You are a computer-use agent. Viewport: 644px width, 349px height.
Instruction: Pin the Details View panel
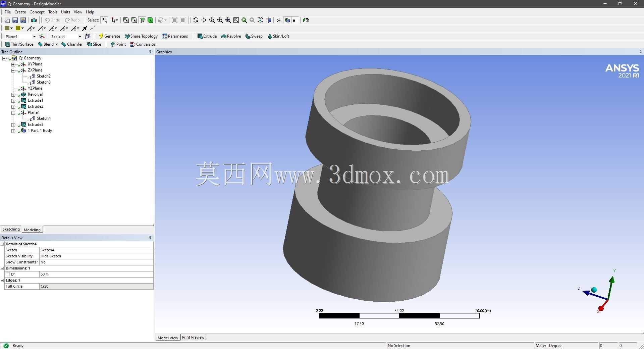coord(150,238)
